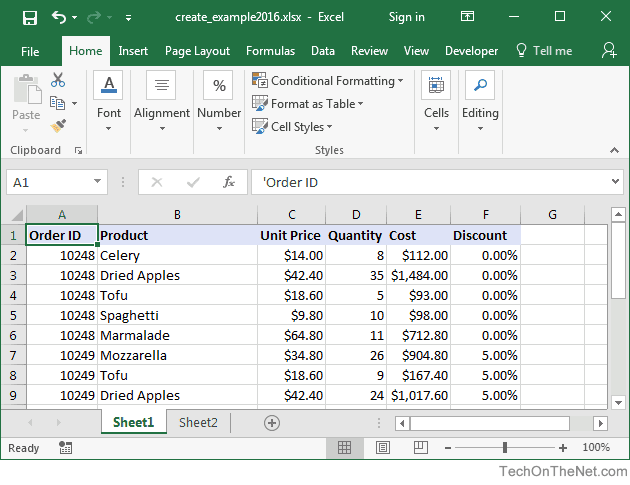Open the Cell Styles dropdown

point(292,127)
